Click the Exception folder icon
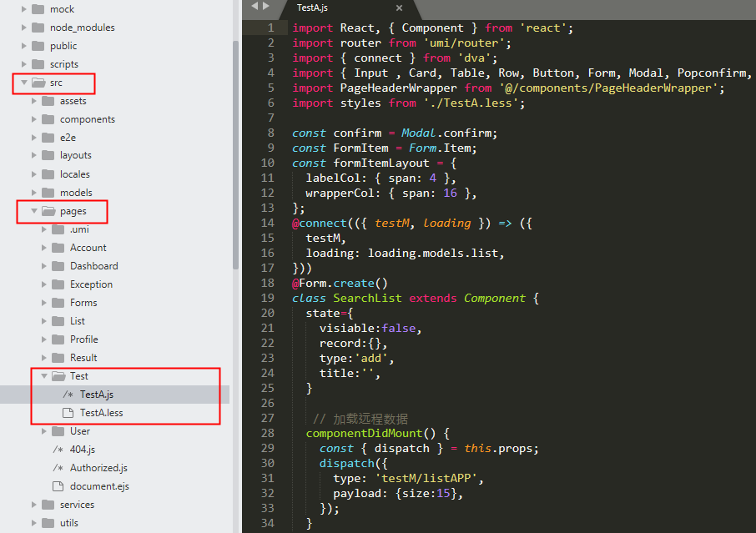 pyautogui.click(x=58, y=284)
